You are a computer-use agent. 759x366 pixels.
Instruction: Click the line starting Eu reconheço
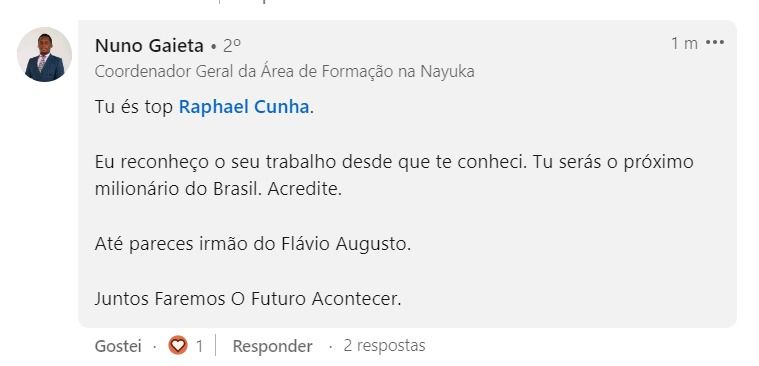tap(394, 162)
